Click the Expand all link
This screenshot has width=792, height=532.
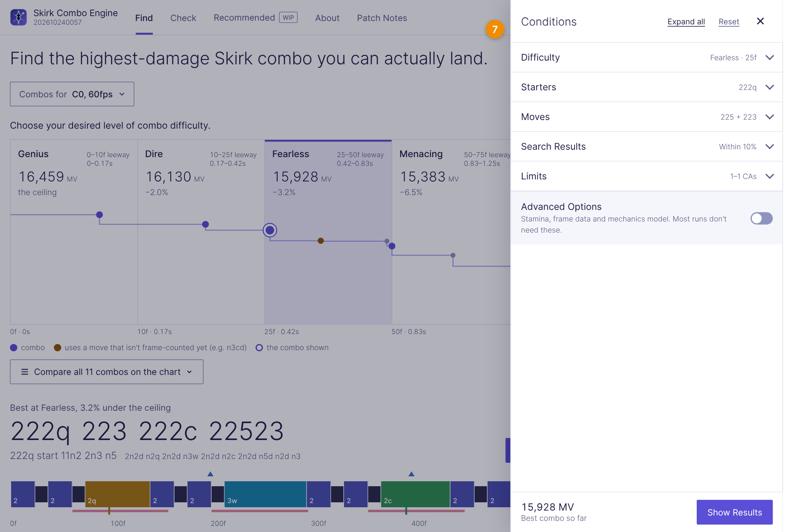686,22
